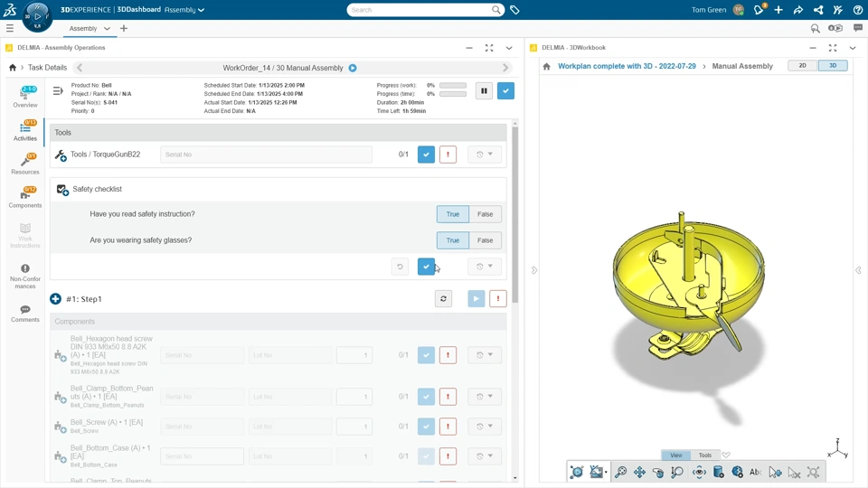Go to next work order arrow
The width and height of the screenshot is (868, 488).
505,68
